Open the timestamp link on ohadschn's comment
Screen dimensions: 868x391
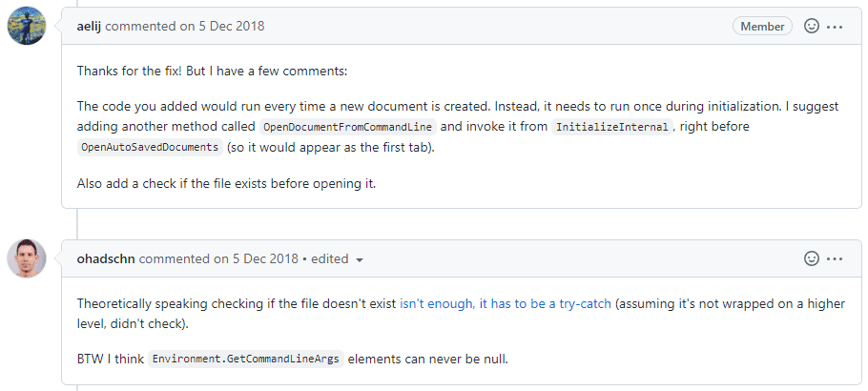click(x=257, y=258)
